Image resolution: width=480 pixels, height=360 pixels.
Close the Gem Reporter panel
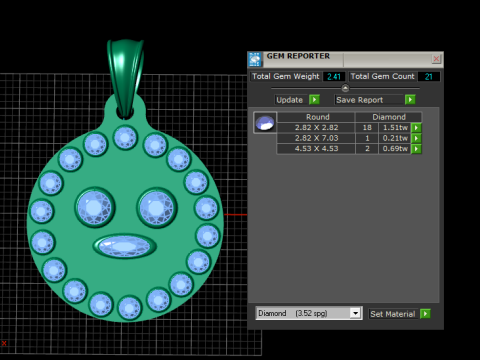[436, 59]
